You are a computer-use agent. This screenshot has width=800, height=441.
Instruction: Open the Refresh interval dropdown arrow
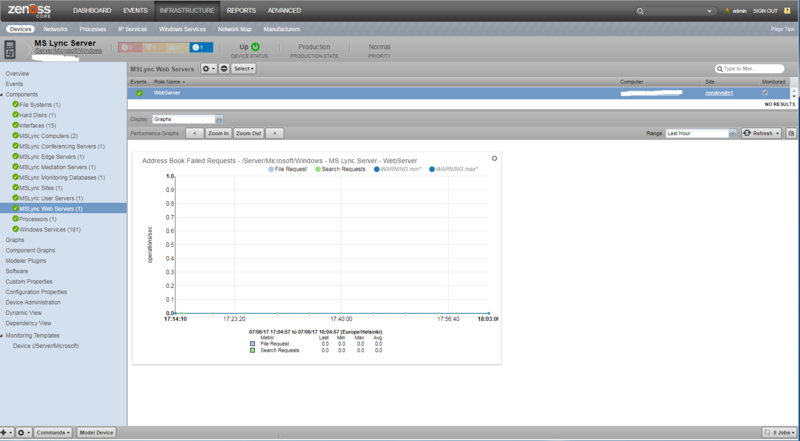point(778,133)
